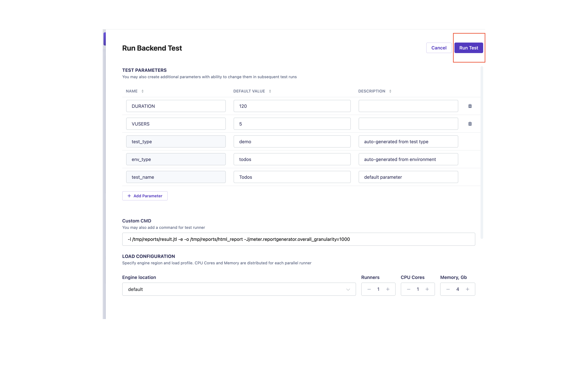The image size is (588, 368).
Task: Increase Memory Gb with plus
Action: (467, 289)
